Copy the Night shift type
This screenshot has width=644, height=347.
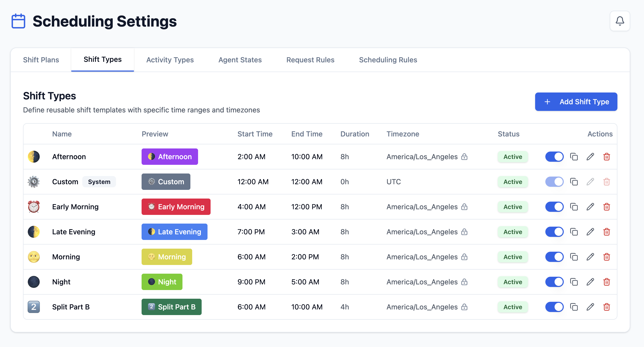(x=574, y=282)
